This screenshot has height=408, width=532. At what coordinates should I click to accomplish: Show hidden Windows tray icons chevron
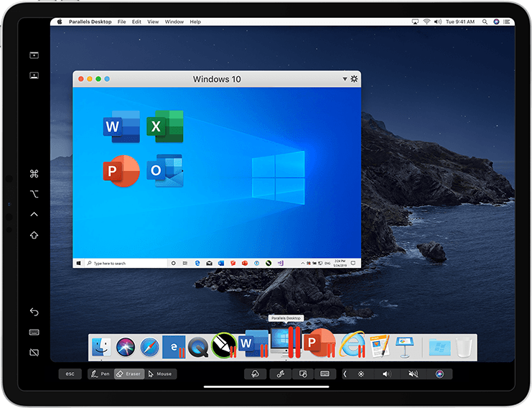pos(303,263)
